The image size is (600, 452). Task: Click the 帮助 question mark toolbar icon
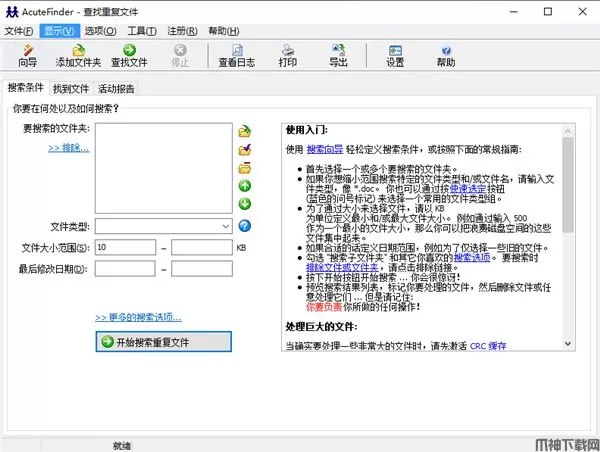pos(445,54)
